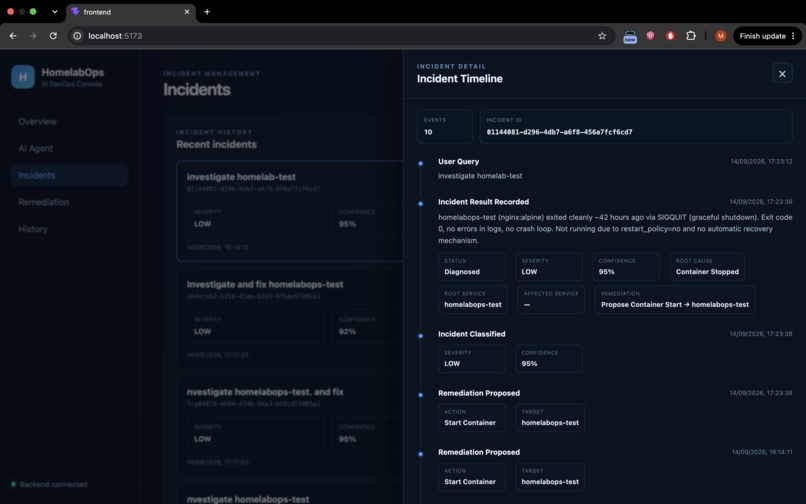Open the browser extensions puzzle icon

[691, 35]
